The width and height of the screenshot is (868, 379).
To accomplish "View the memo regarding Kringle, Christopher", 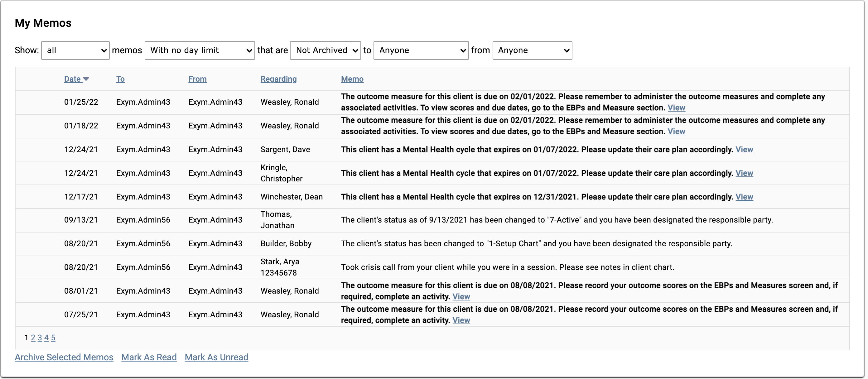I will [745, 173].
